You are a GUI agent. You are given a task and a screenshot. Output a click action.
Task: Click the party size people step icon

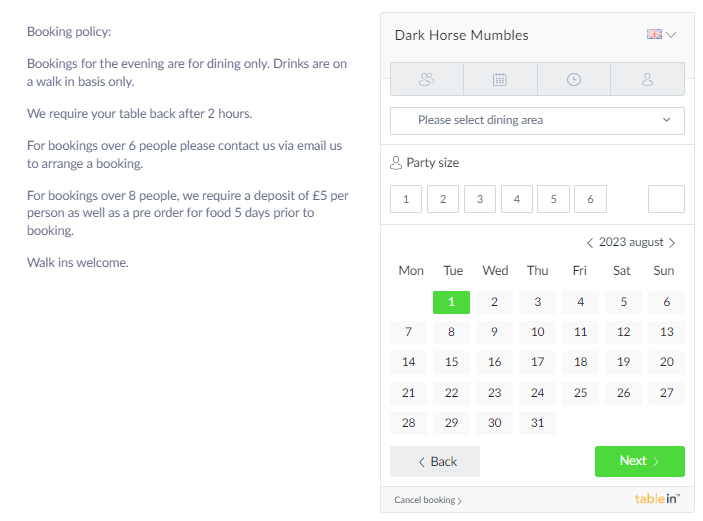pyautogui.click(x=427, y=79)
